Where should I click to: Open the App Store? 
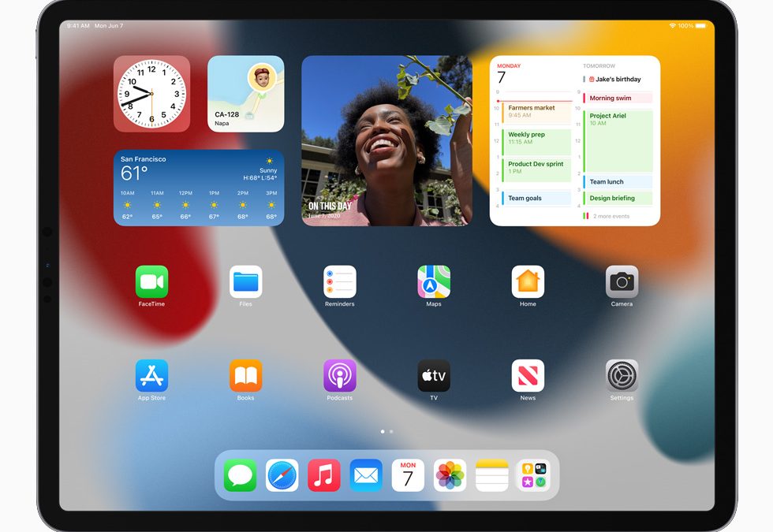[x=151, y=375]
